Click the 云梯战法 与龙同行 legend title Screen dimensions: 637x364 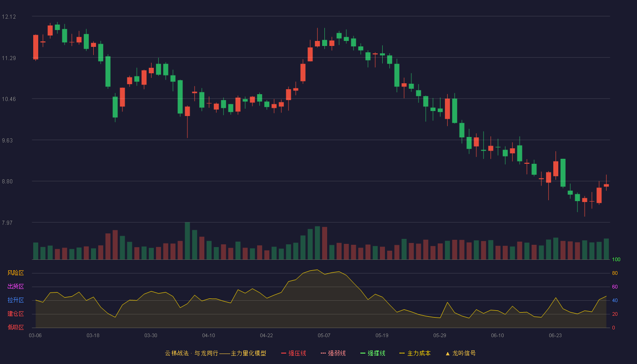click(216, 353)
